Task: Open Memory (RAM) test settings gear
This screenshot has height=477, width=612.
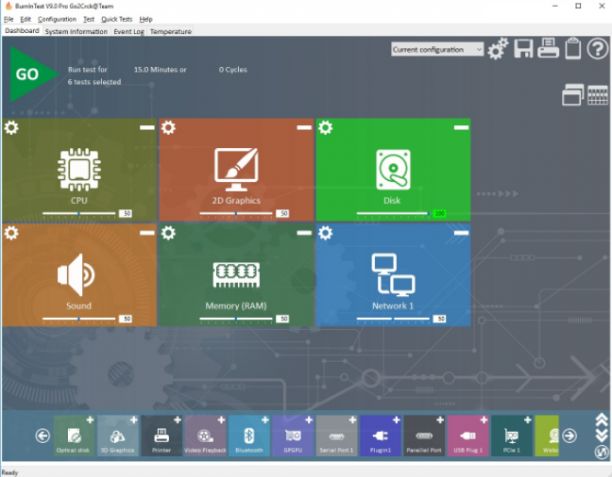Action: click(x=168, y=233)
